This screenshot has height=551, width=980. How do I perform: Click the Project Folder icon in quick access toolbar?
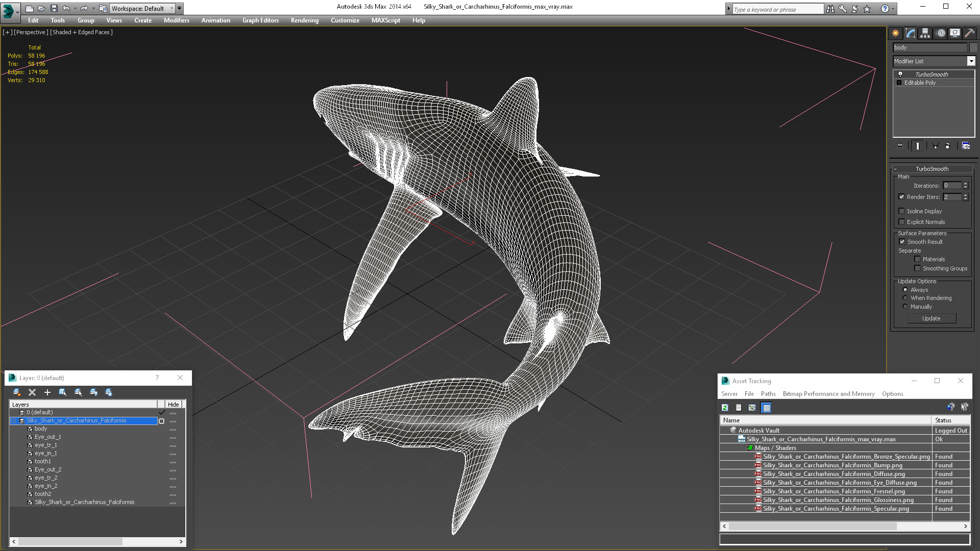[x=103, y=8]
